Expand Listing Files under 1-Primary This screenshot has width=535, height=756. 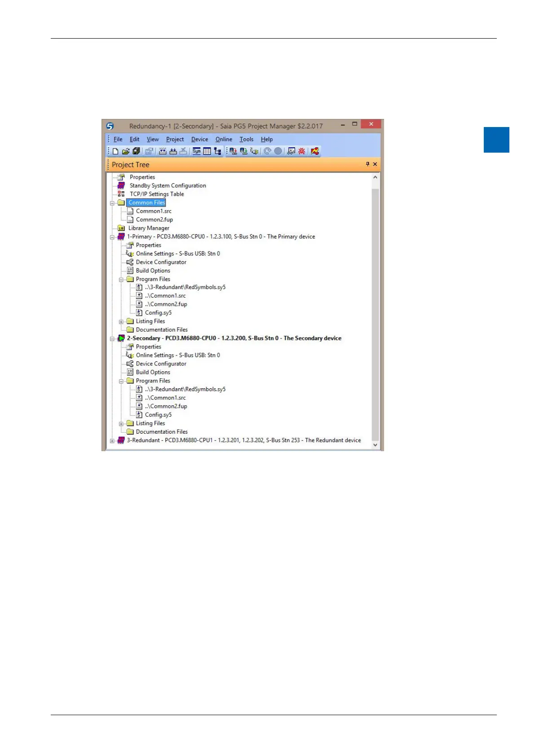121,322
